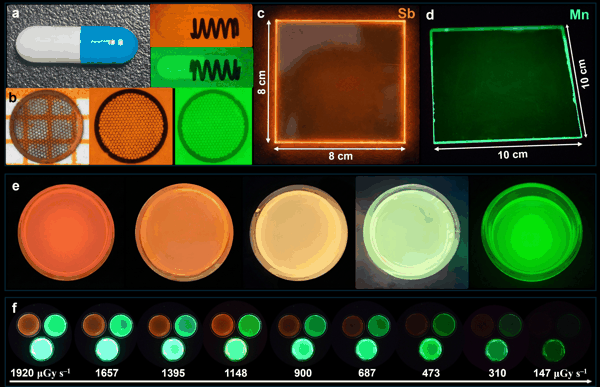
Task: Click the lowest green disc above 900
Action: coord(303,349)
